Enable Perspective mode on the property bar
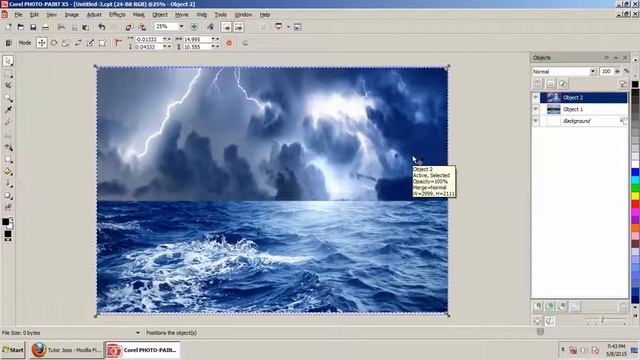Image resolution: width=640 pixels, height=360 pixels. pos(102,42)
